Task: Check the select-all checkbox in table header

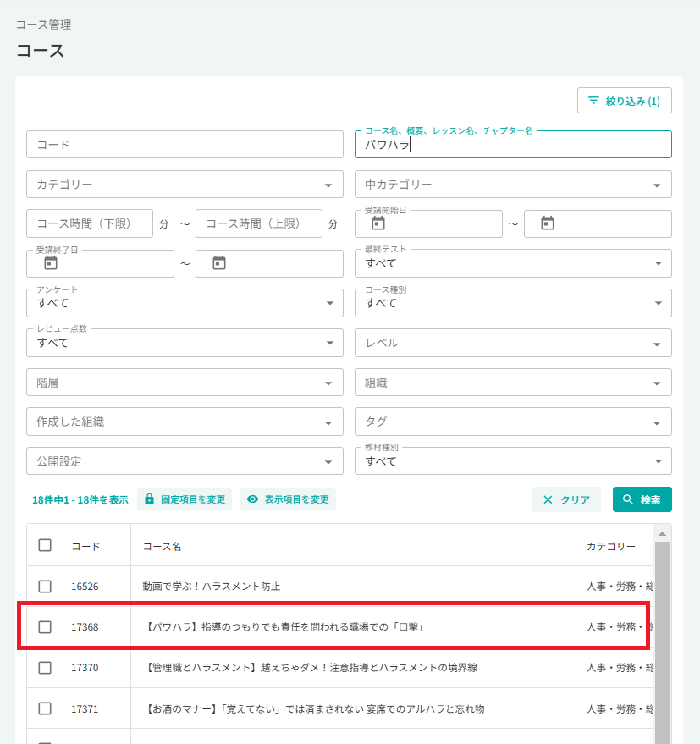Action: (45, 545)
